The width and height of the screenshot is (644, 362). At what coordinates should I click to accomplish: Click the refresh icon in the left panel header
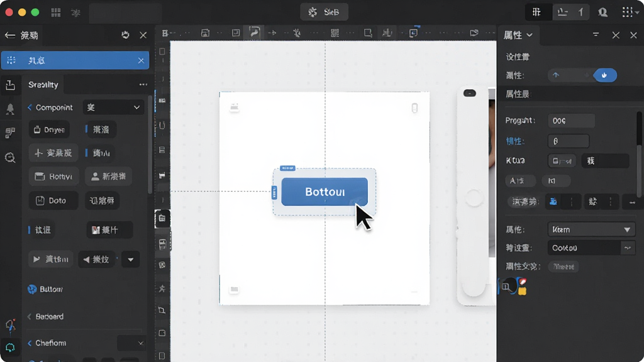click(x=125, y=35)
